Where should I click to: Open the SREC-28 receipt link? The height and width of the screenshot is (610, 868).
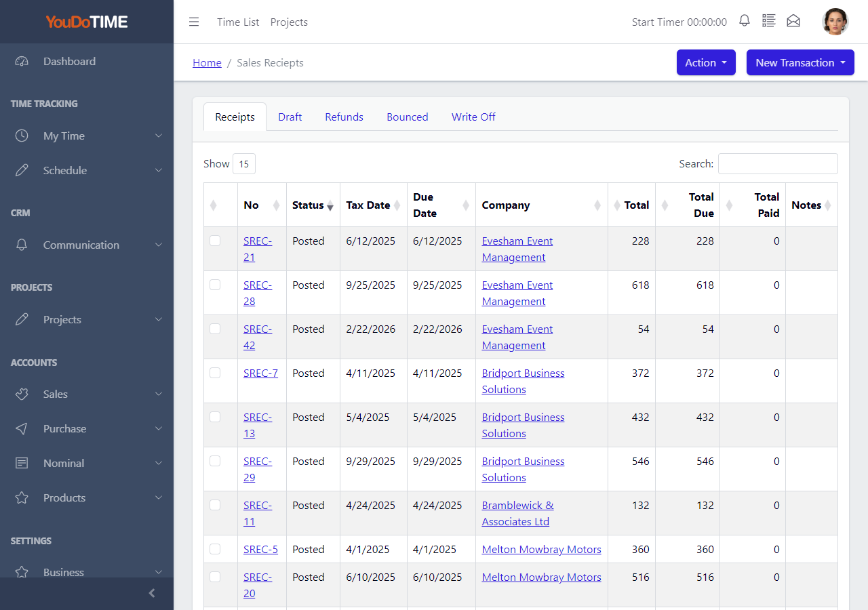(x=258, y=293)
